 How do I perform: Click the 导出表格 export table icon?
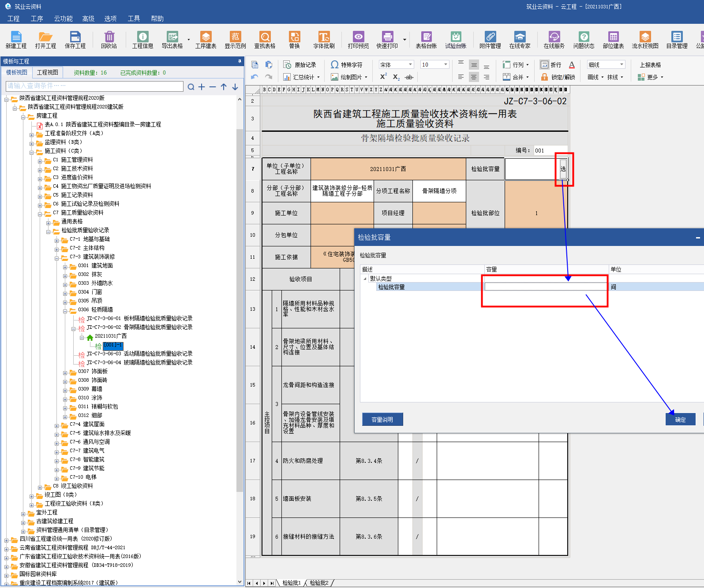tap(172, 40)
